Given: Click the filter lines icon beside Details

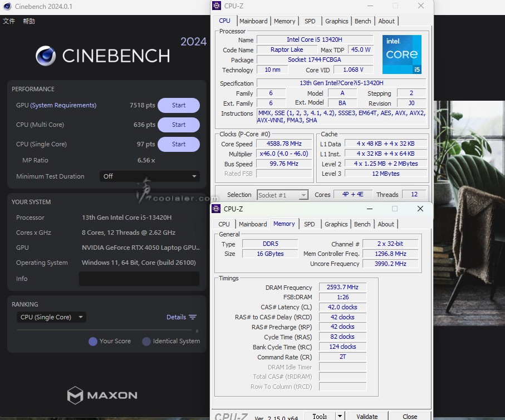Looking at the screenshot, I should [x=193, y=317].
